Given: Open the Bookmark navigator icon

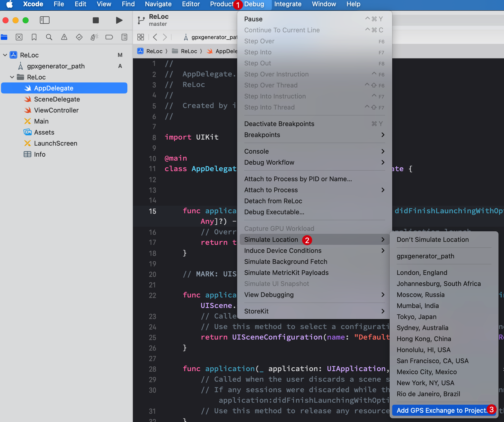Looking at the screenshot, I should 34,37.
